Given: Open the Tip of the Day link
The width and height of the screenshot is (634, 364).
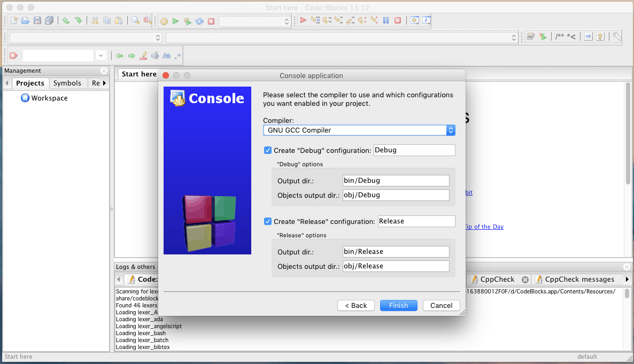Looking at the screenshot, I should 484,227.
